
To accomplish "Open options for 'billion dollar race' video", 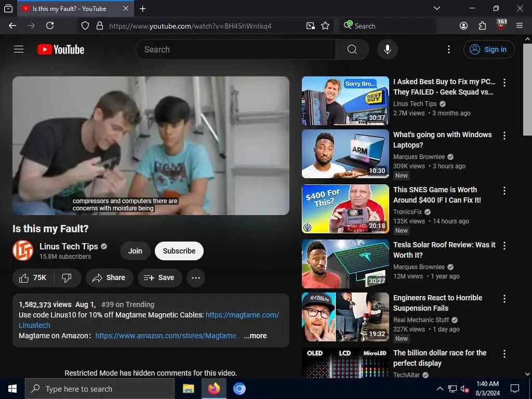I will (504, 354).
